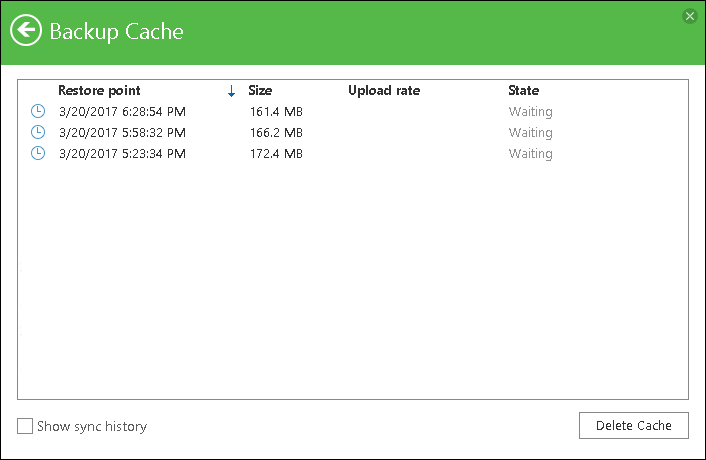Enable the Show sync history checkbox
The width and height of the screenshot is (706, 460).
25,427
